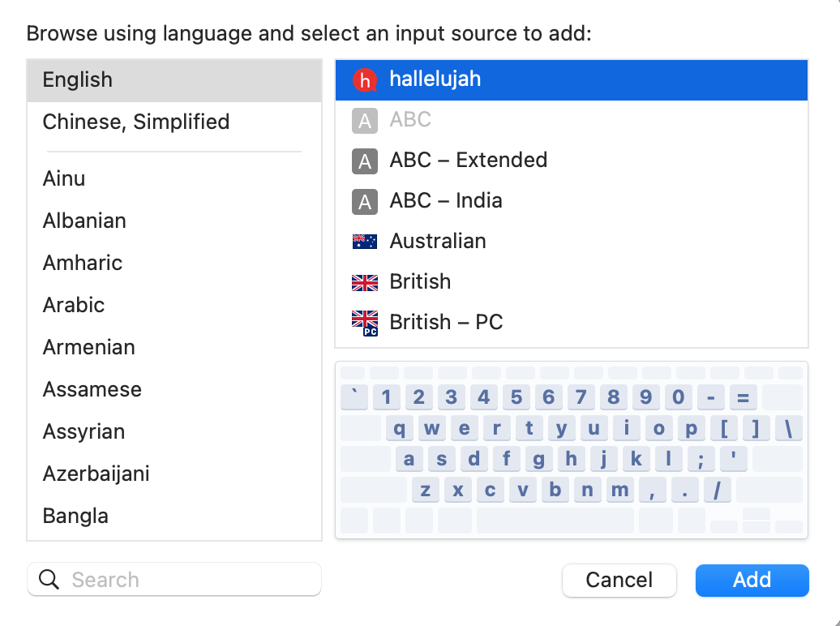Select Armenian in the language list

(x=174, y=347)
